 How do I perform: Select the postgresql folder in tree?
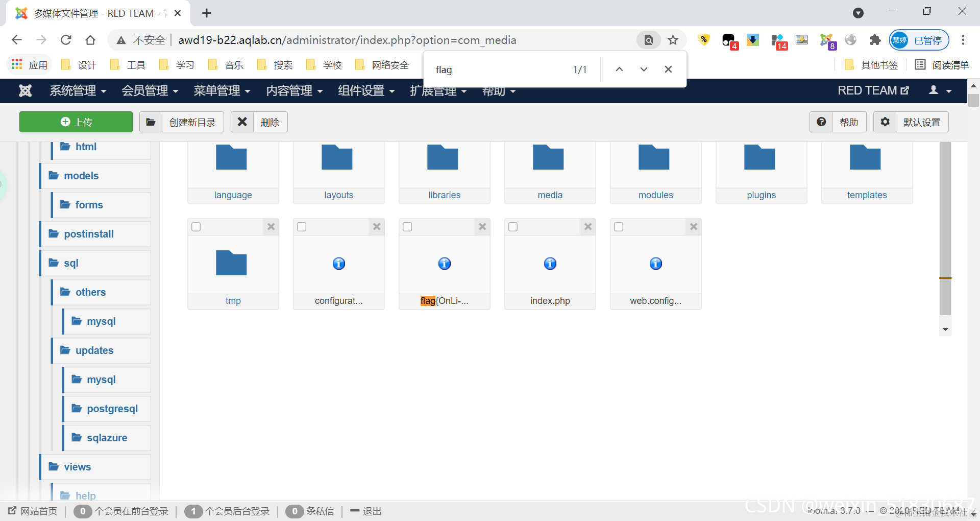click(x=107, y=409)
